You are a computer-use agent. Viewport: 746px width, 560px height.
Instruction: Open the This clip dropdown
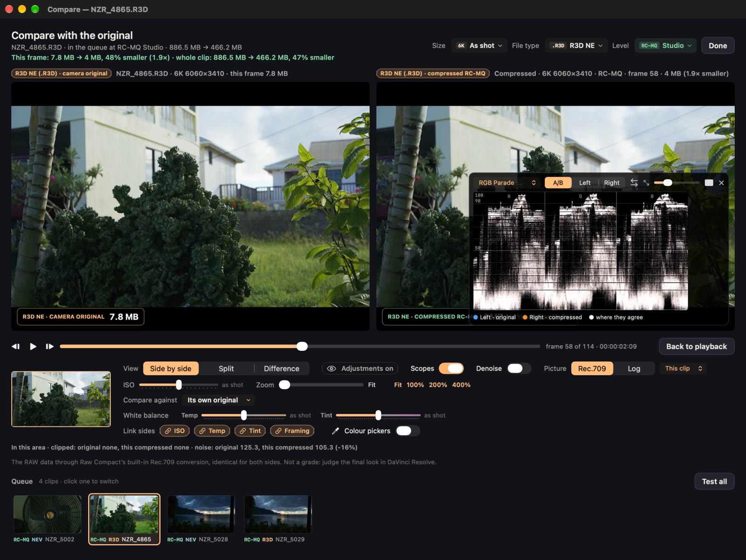[x=683, y=369]
